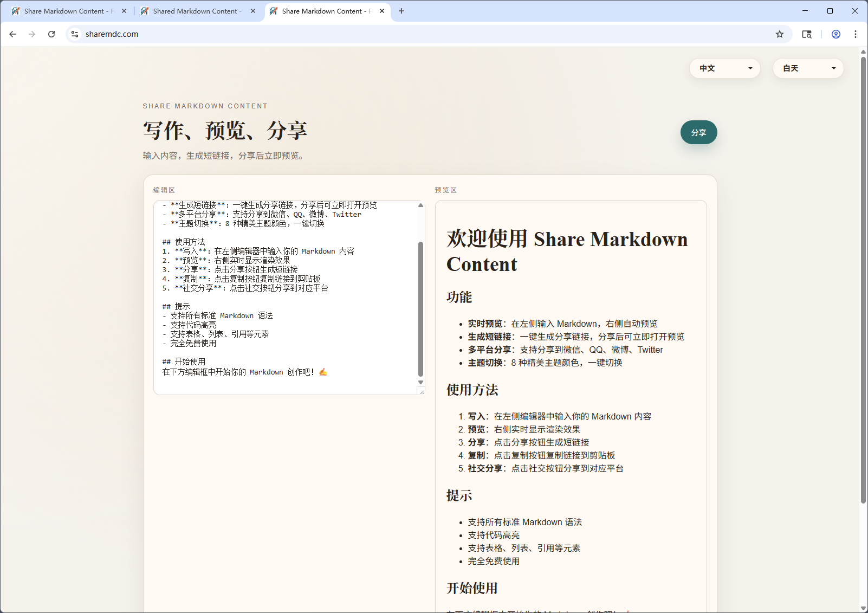Click the teal 分享 share button

click(x=698, y=132)
